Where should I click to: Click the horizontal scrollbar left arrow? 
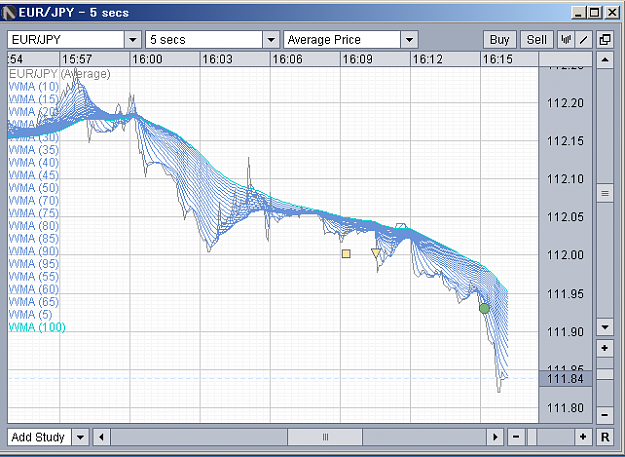click(x=101, y=437)
